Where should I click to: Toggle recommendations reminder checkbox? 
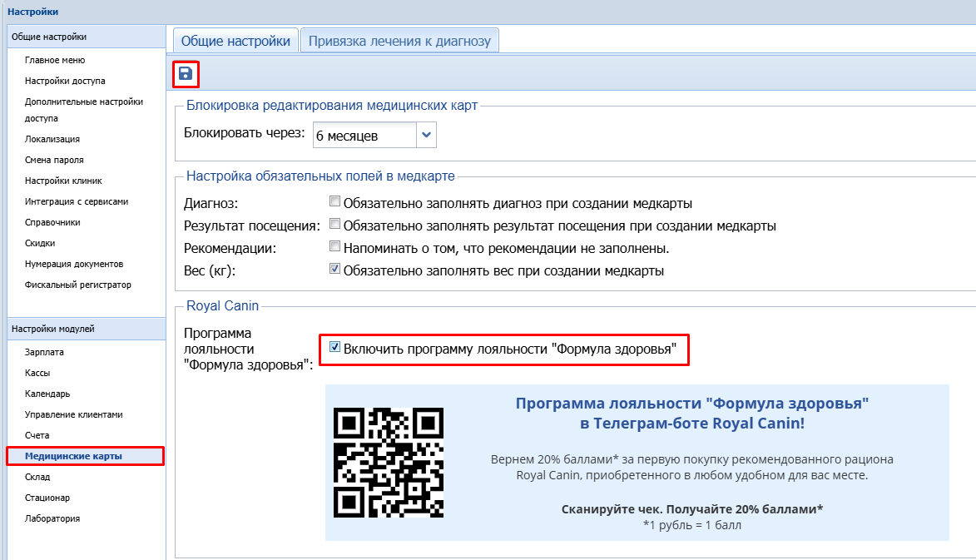coord(334,246)
